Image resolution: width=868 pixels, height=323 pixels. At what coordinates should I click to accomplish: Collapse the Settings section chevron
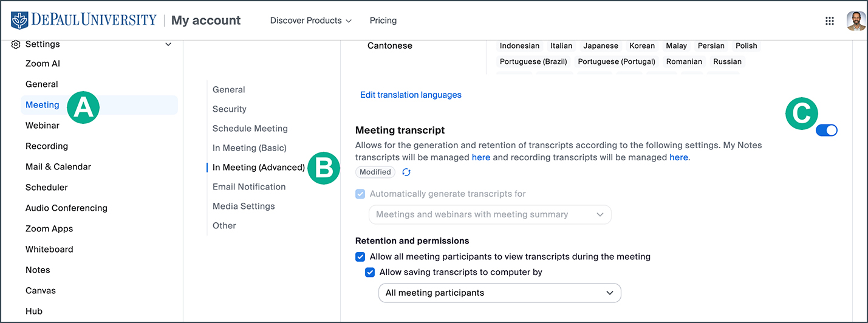[168, 44]
